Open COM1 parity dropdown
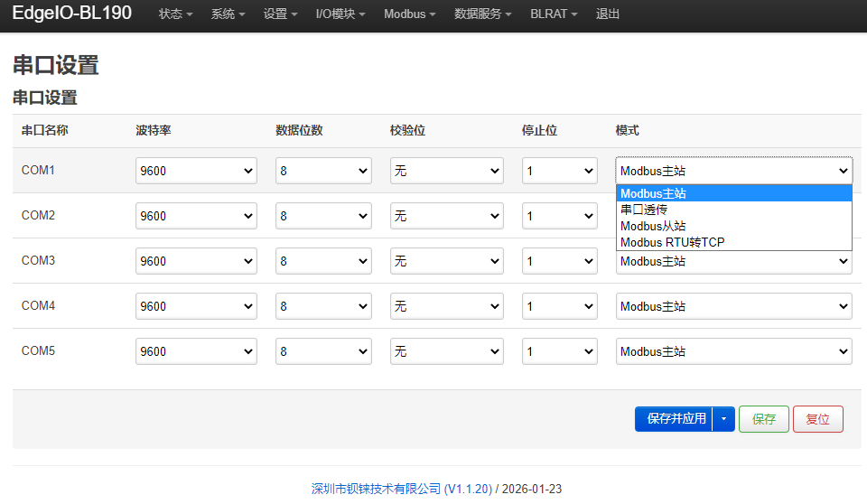This screenshot has height=504, width=867. (447, 171)
